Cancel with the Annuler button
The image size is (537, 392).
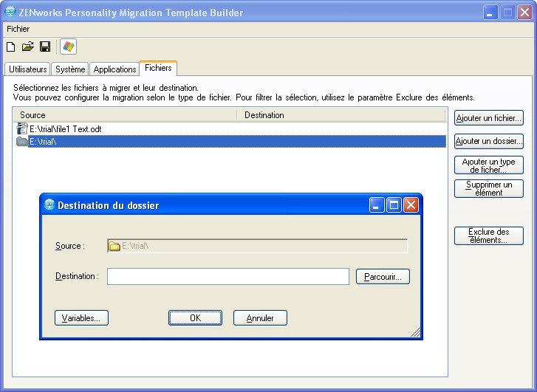point(260,318)
